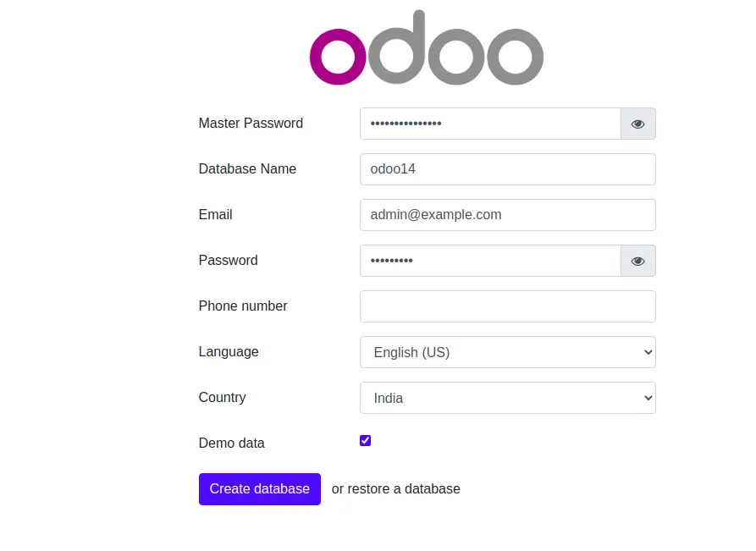Click the Country label text
Screen dimensions: 756x551
(223, 398)
